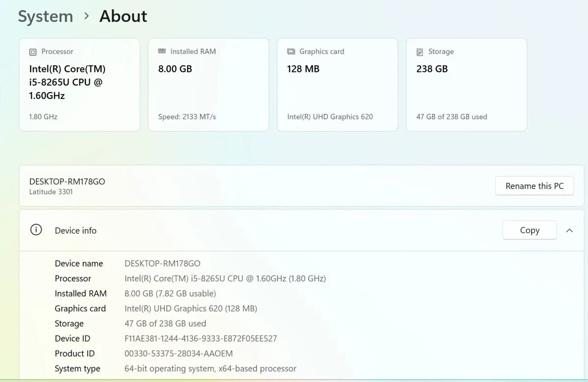
Task: Click the Processor chip icon
Action: click(x=33, y=52)
